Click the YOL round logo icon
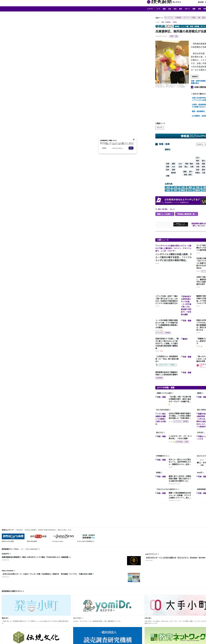Image resolution: width=206 pixels, height=644 pixels. tap(148, 2)
